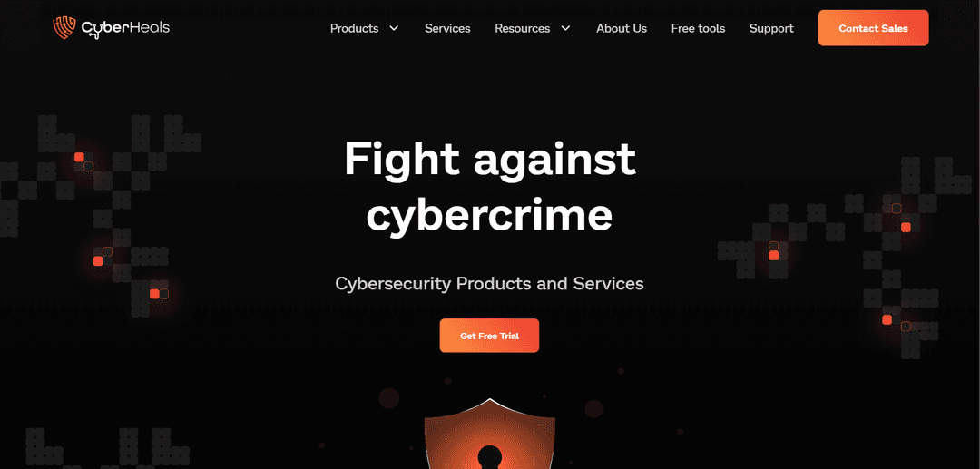Click the left orange square nearest the subtitle
The image size is (980, 469).
(153, 294)
